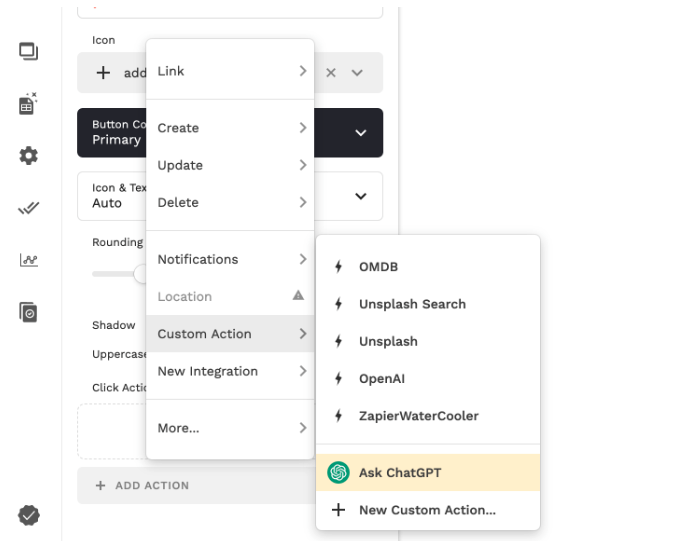The image size is (689, 547).
Task: Choose the ZapierWaterCooler action
Action: pos(418,416)
